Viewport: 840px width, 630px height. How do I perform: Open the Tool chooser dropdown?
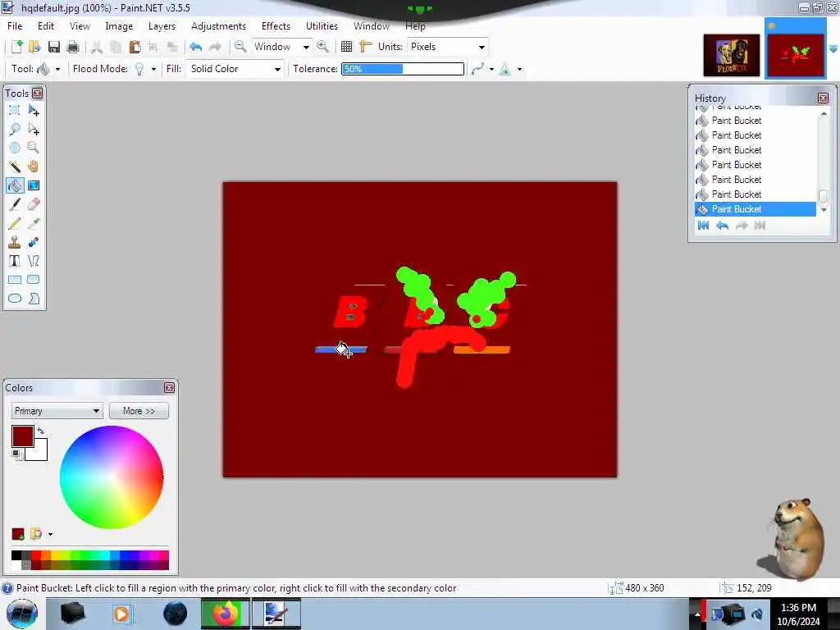click(57, 69)
